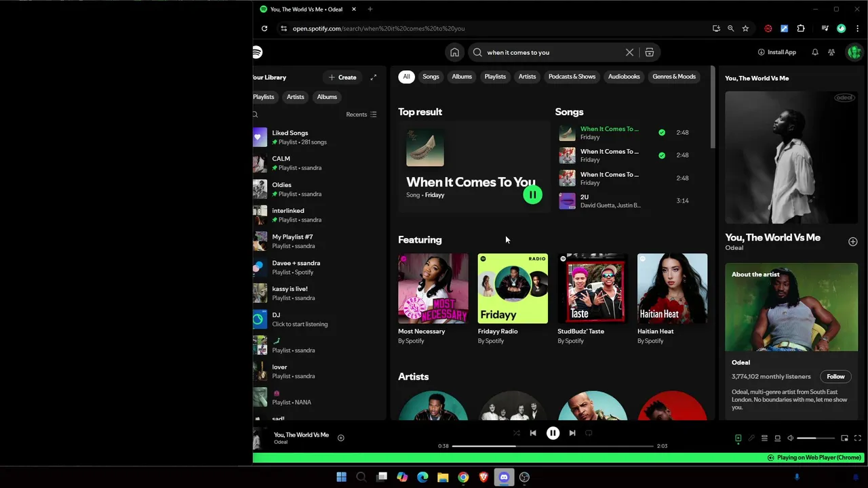Pause the top result song
The height and width of the screenshot is (488, 868).
(x=532, y=195)
